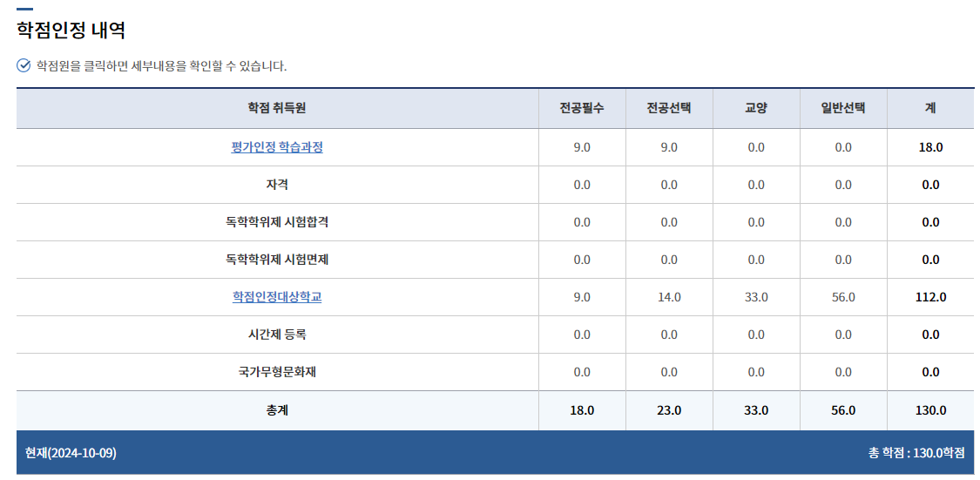Viewport: 980px width, 480px height.
Task: Click 33.0 교양 in 학점인정대상학교 row
Action: click(756, 298)
